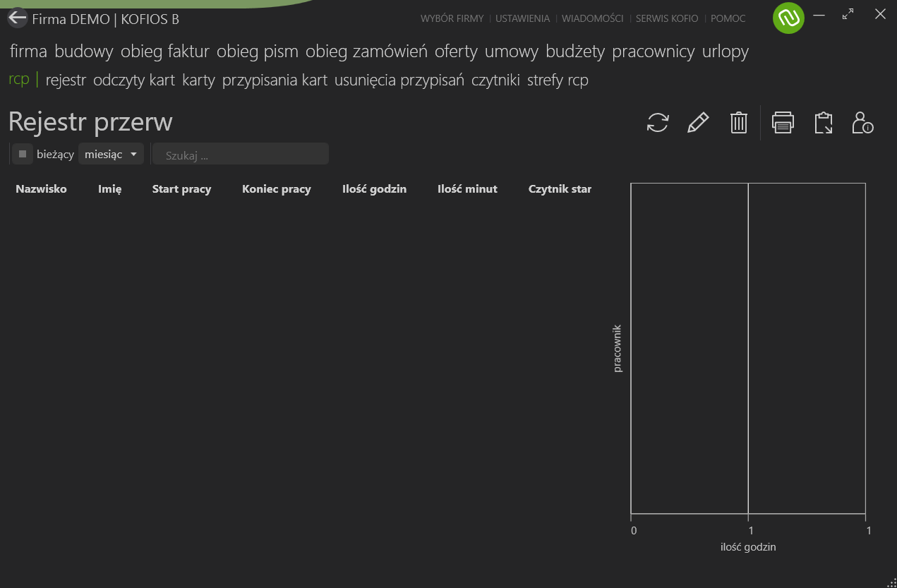The height and width of the screenshot is (588, 897).
Task: Switch to usunięcia przypisań submenu
Action: [x=399, y=80]
